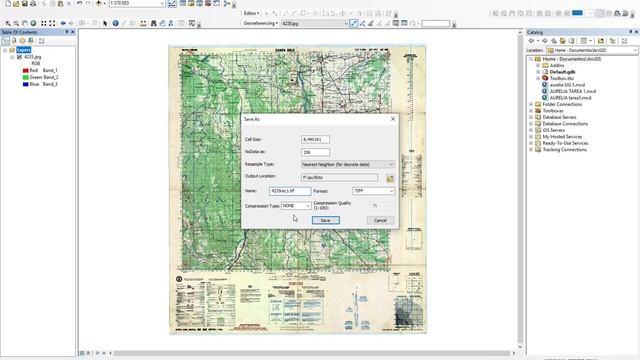
Task: Expand the GIS Servers node
Action: tap(531, 130)
